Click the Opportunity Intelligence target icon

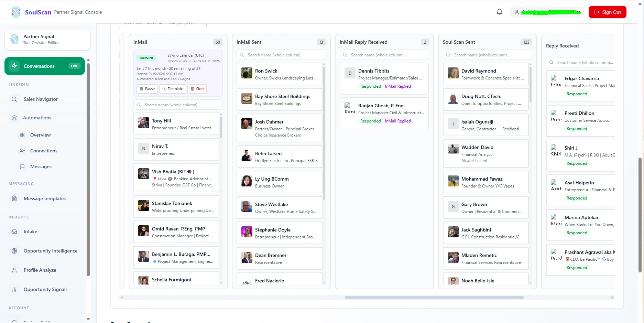pos(14,251)
